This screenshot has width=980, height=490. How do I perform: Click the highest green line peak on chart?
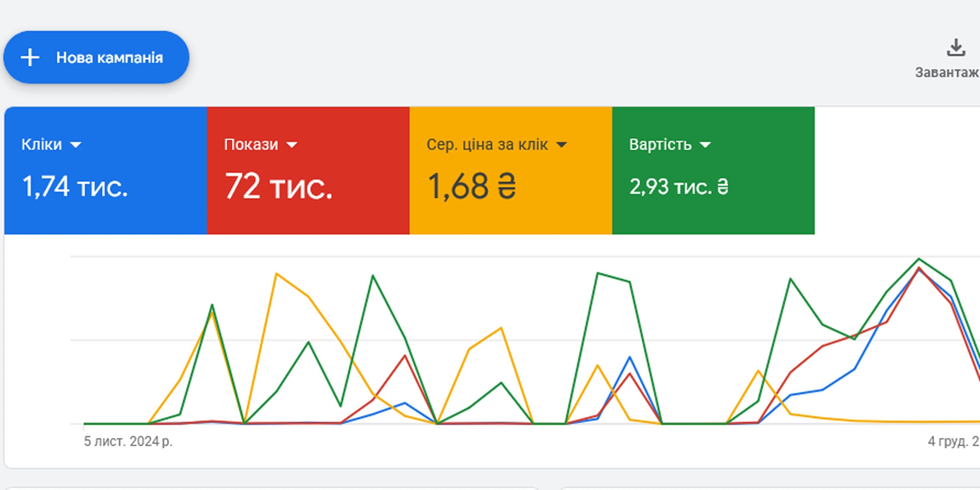919,259
